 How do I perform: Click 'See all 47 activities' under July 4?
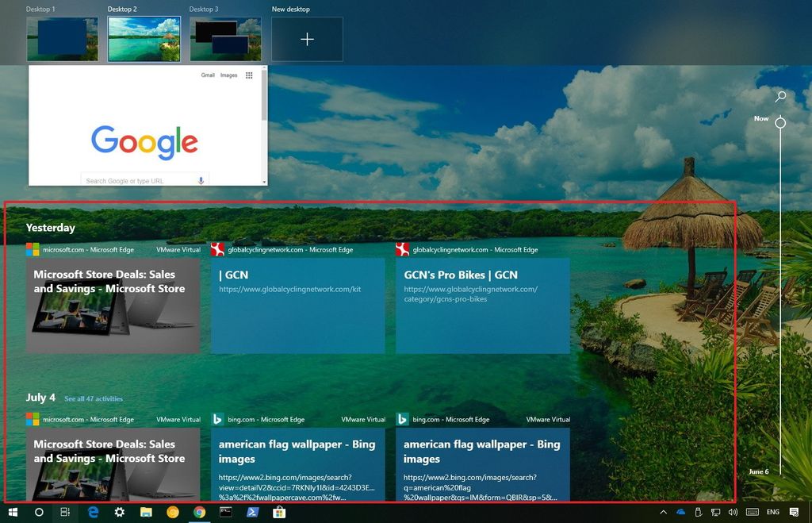click(94, 398)
